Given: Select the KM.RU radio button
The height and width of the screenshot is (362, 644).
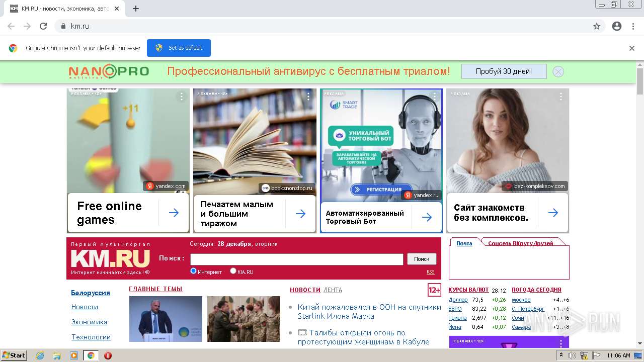Looking at the screenshot, I should (x=233, y=271).
